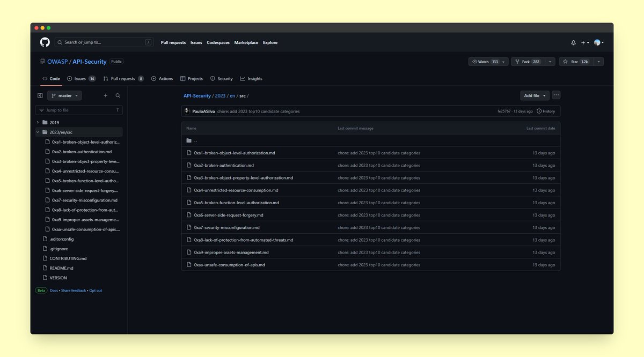Open the master branch selector
This screenshot has width=644, height=357.
pos(64,95)
